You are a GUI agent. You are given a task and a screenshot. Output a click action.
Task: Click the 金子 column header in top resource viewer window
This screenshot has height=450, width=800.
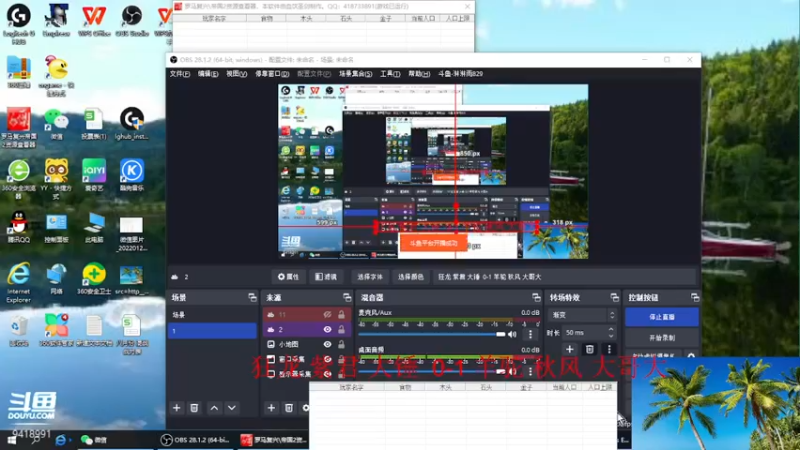pos(386,18)
